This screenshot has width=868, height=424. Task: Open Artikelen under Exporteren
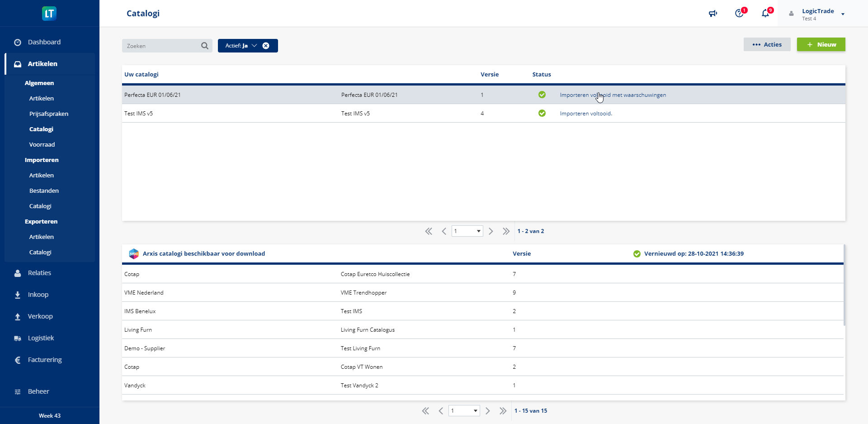(42, 237)
